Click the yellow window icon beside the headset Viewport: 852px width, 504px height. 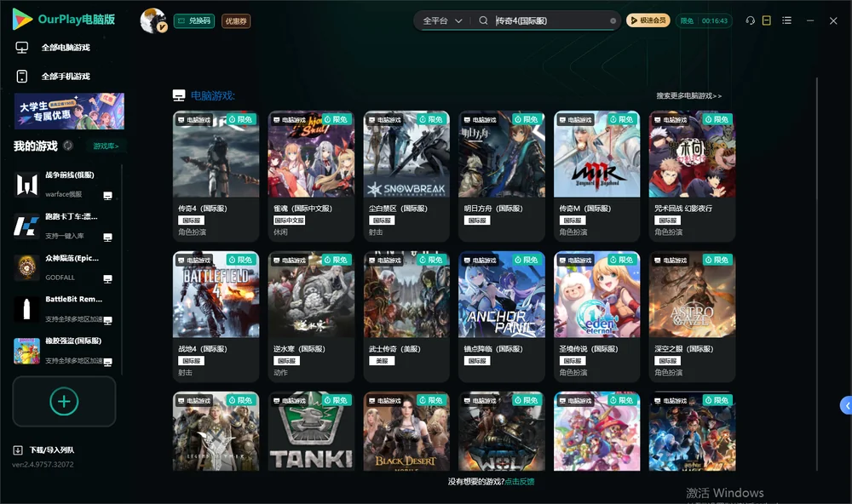pos(767,20)
